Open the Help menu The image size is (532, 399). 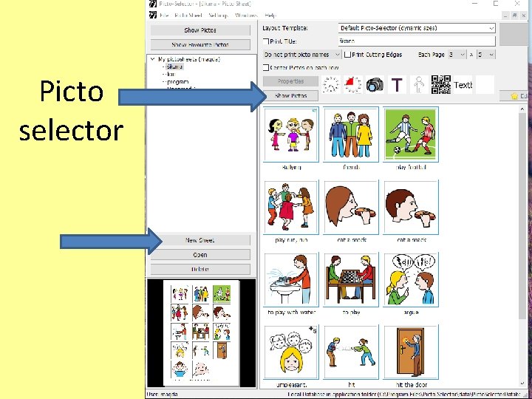270,16
